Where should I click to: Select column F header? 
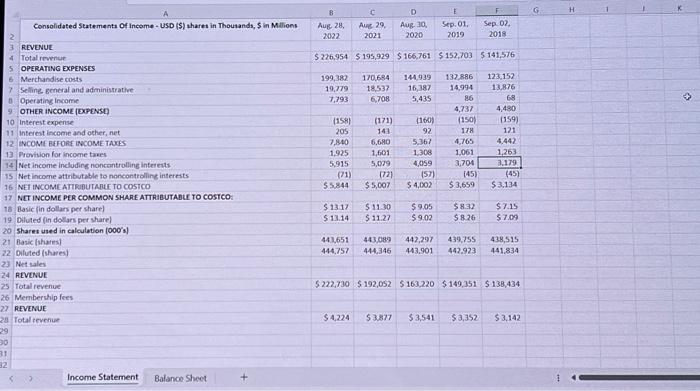click(497, 10)
